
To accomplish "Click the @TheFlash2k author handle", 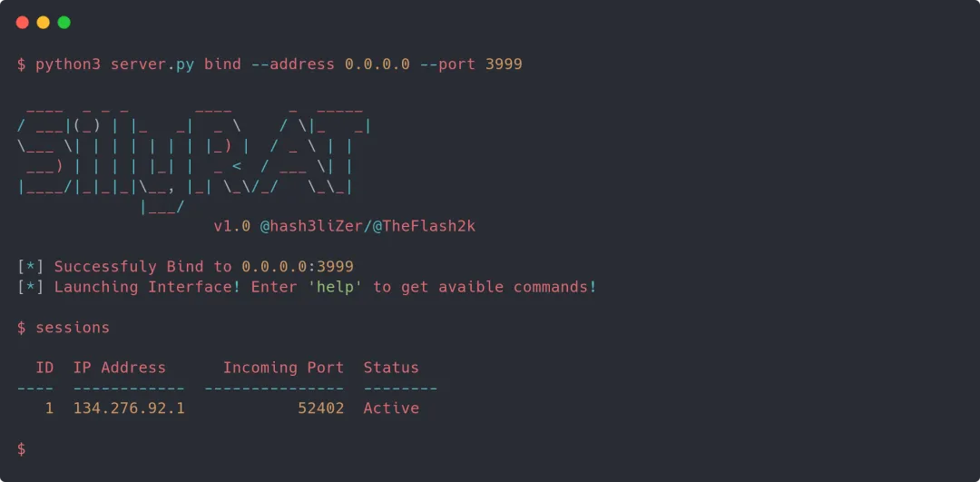I will coord(424,226).
